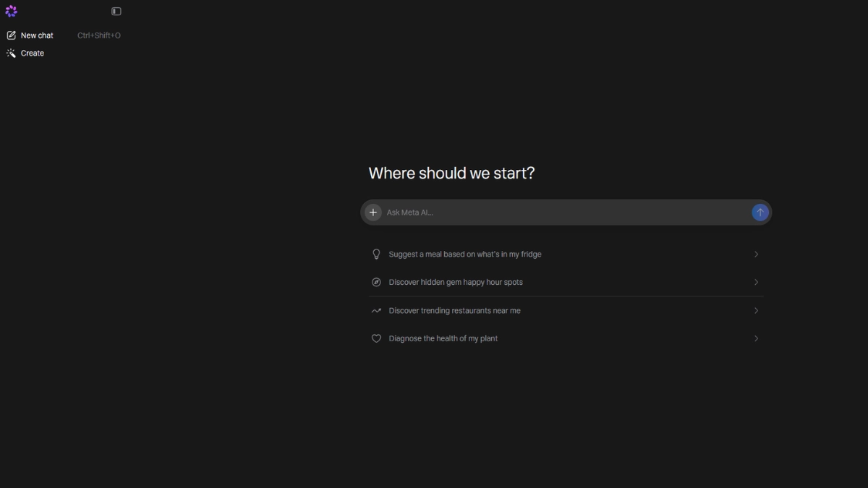Click the New chat pencil icon
The width and height of the screenshot is (868, 488).
(11, 35)
